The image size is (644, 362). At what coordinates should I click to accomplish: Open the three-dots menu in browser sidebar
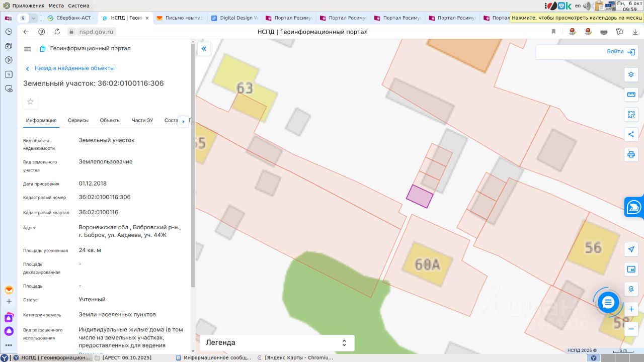pyautogui.click(x=9, y=345)
